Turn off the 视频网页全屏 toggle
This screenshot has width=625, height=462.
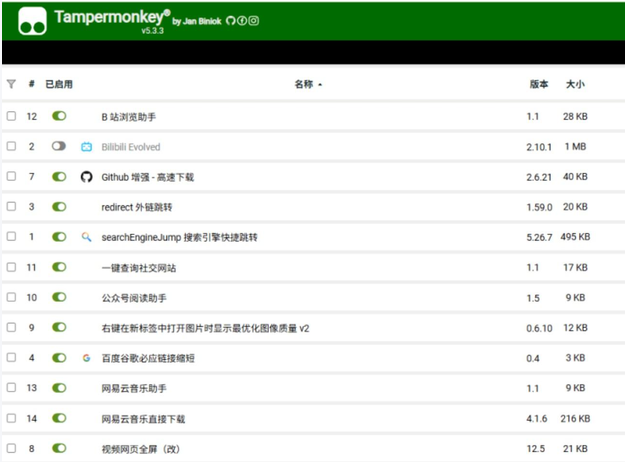tap(59, 448)
